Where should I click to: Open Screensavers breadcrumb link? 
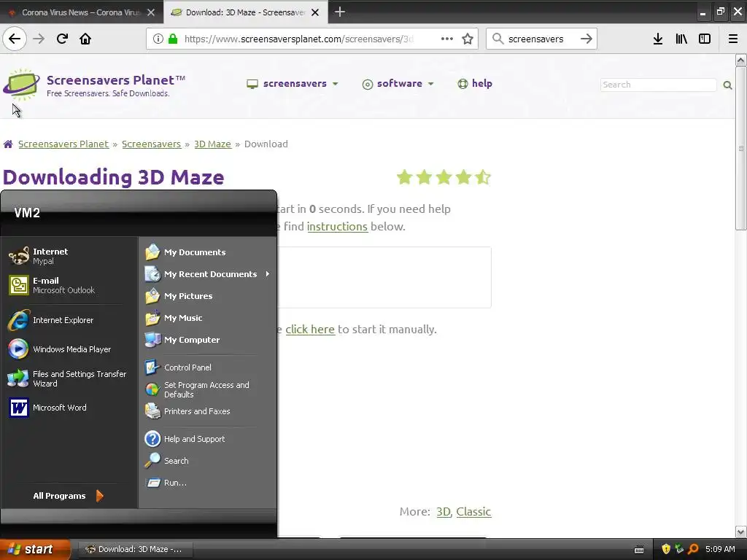[x=152, y=144]
